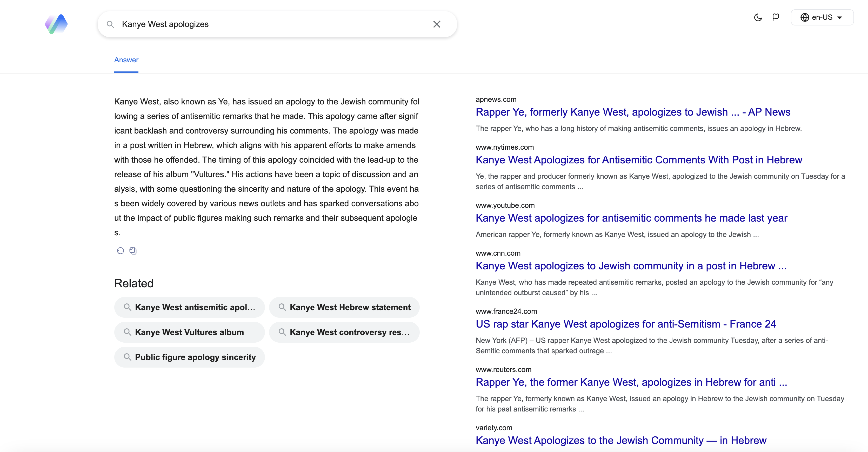Open NYTimes Kanye apologizes article link
This screenshot has height=452, width=868.
[638, 160]
